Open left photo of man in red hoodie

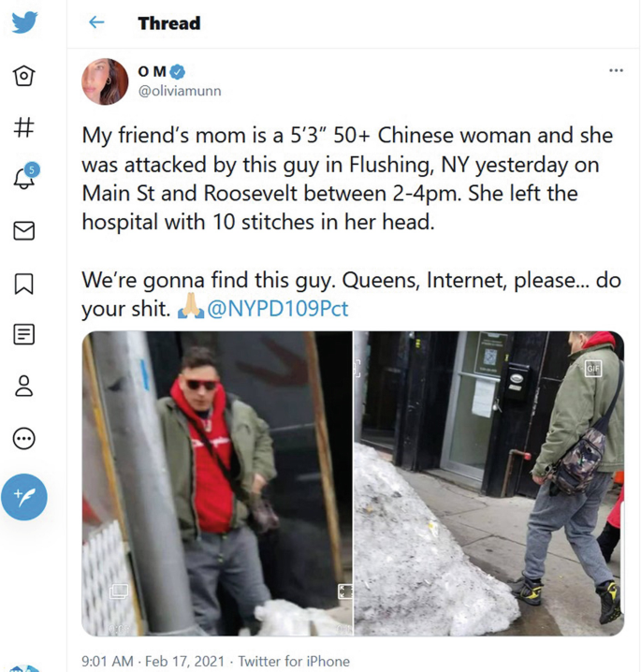click(217, 483)
